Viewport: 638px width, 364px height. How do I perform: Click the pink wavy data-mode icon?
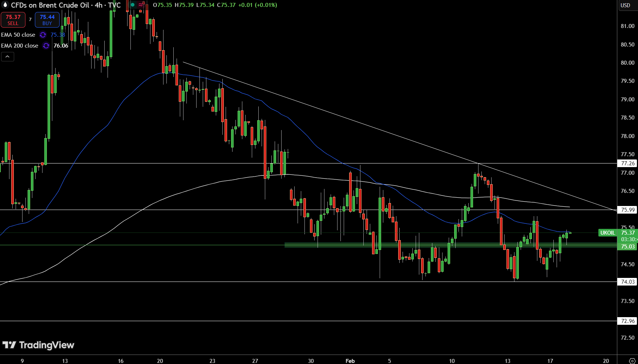click(x=141, y=5)
